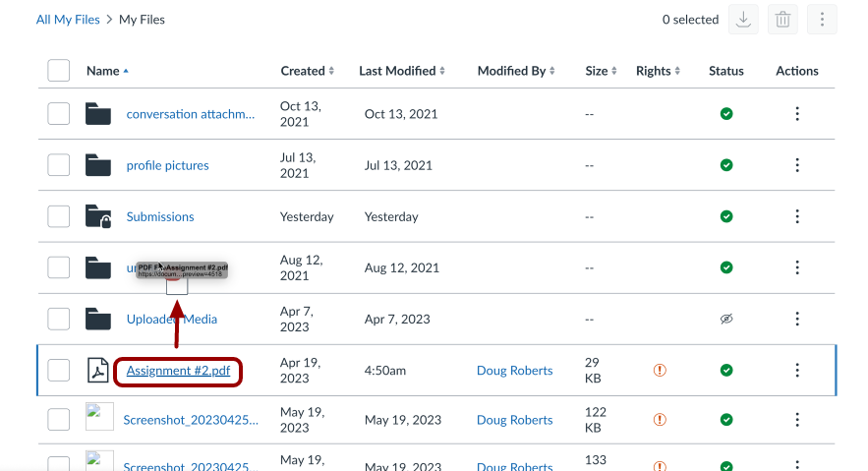The height and width of the screenshot is (471, 868).
Task: Open the Uploaded Media folder link
Action: coord(172,320)
